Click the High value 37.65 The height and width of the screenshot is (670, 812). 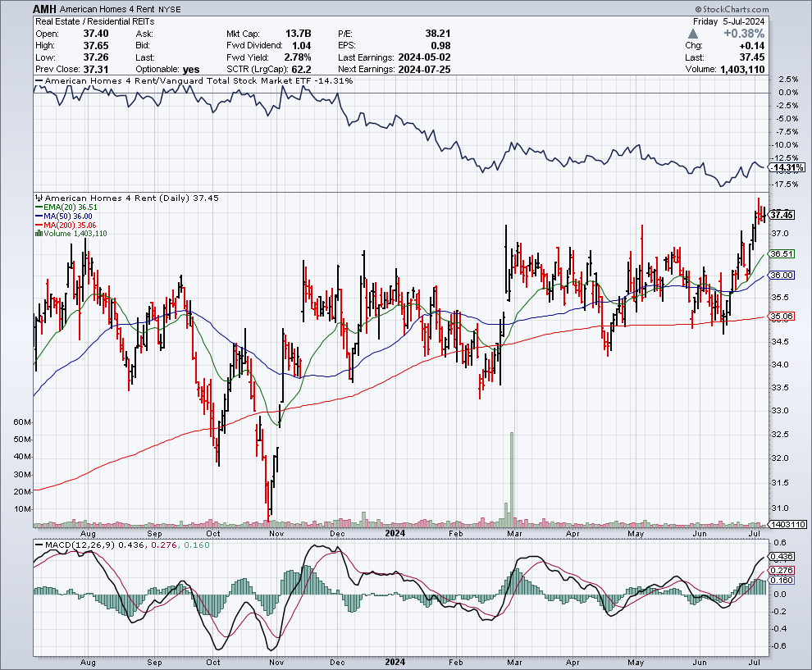[96, 46]
